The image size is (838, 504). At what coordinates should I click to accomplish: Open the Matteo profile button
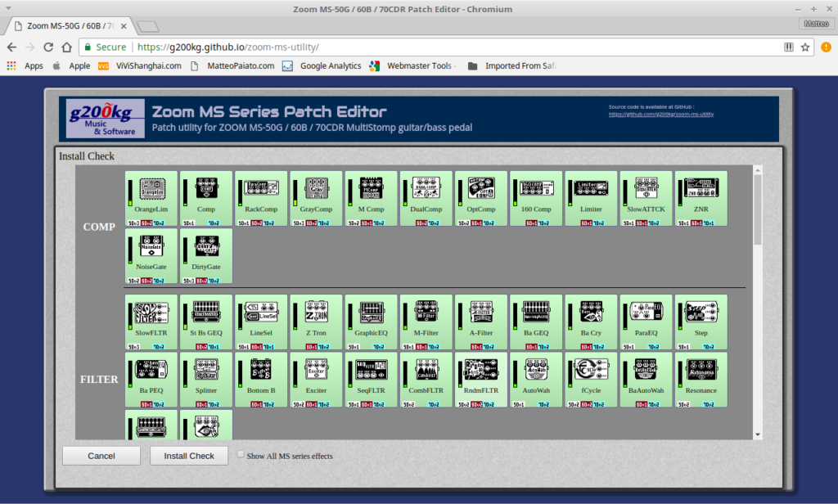point(816,24)
